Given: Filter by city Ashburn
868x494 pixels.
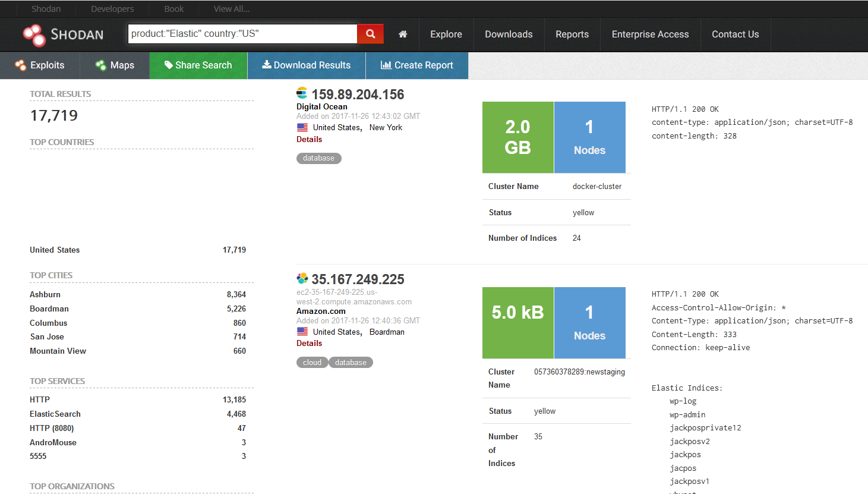Looking at the screenshot, I should (45, 294).
